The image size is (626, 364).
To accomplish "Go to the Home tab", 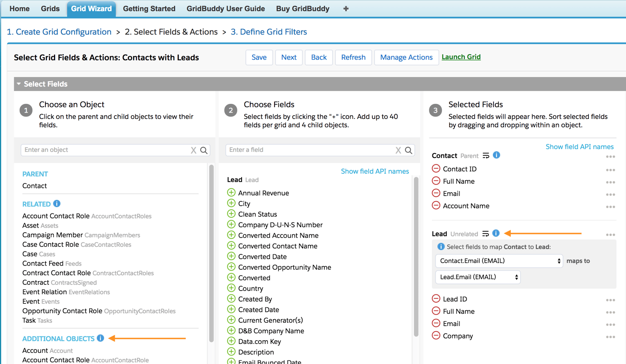I will [x=20, y=9].
